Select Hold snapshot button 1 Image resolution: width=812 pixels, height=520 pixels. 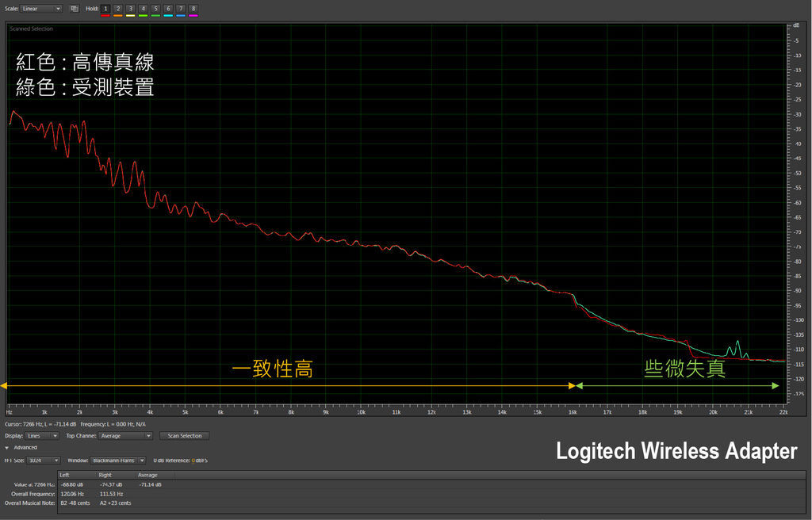tap(105, 9)
